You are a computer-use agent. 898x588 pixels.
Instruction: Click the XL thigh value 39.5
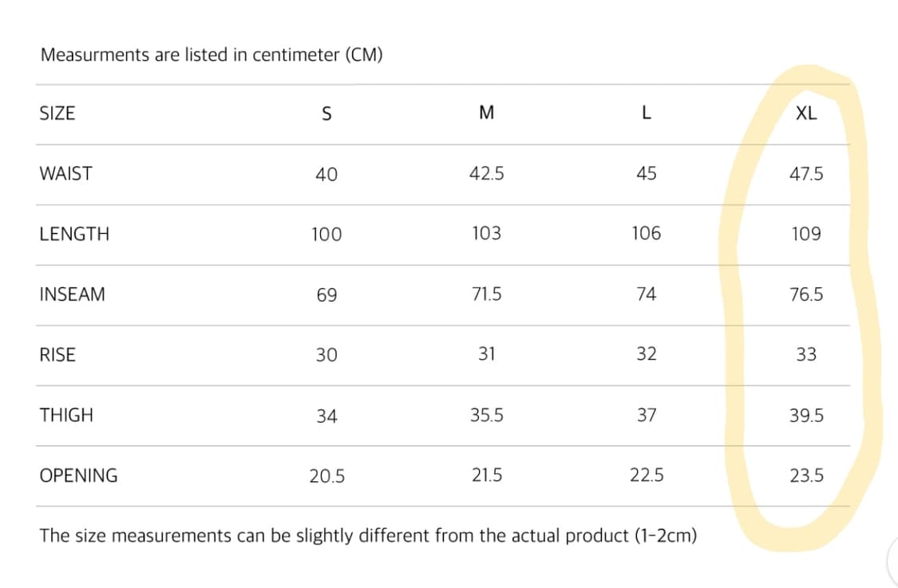(806, 416)
